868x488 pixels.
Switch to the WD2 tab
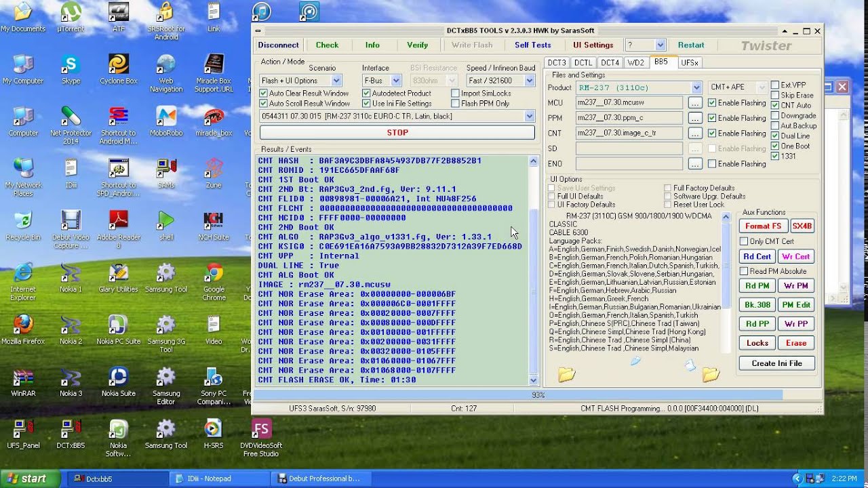click(x=635, y=62)
